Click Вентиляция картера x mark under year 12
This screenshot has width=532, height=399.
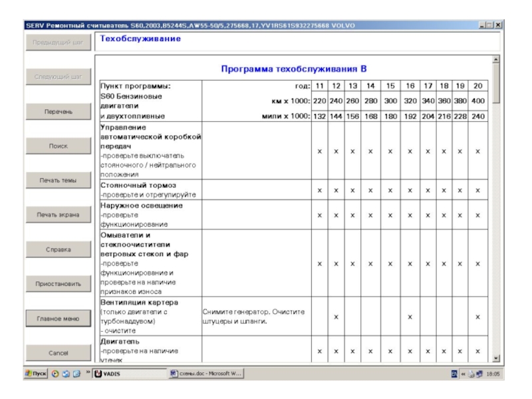pyautogui.click(x=336, y=317)
